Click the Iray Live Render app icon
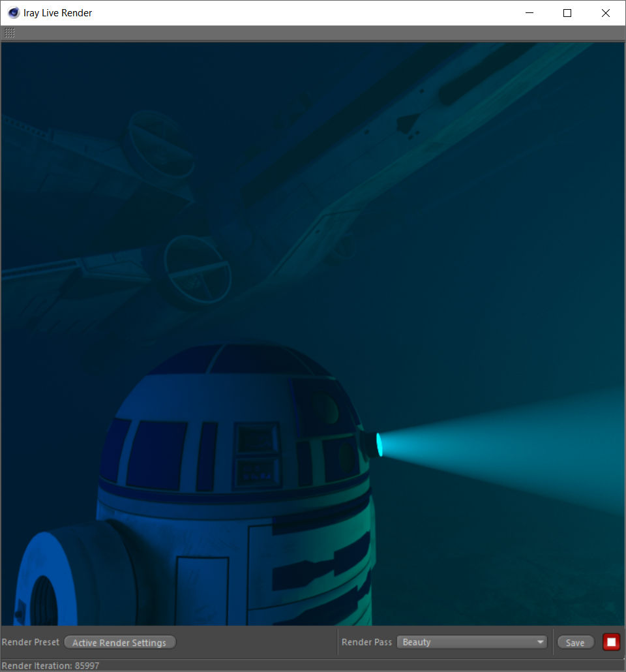The height and width of the screenshot is (672, 626). pyautogui.click(x=13, y=13)
